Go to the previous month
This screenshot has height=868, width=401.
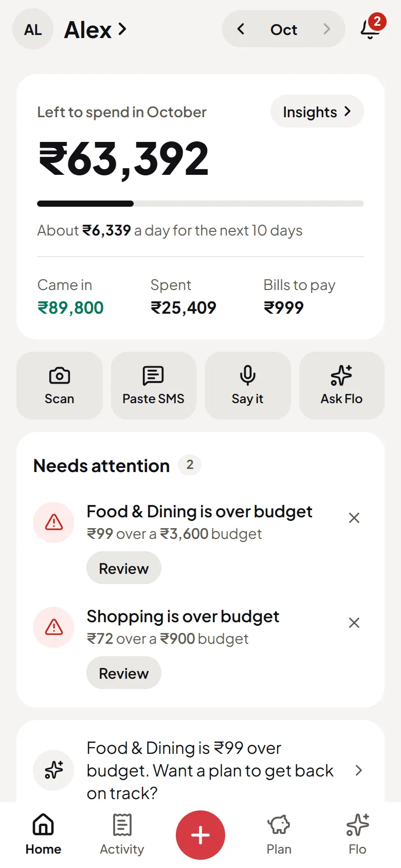point(241,29)
